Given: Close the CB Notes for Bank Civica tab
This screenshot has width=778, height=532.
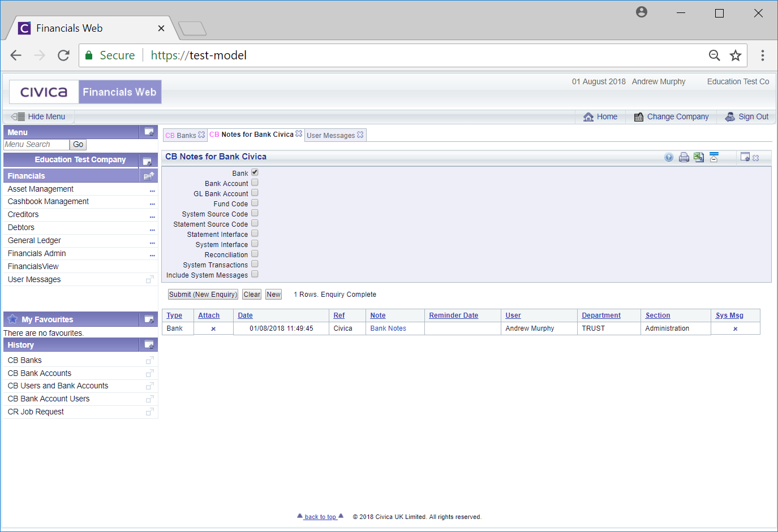Looking at the screenshot, I should coord(299,134).
